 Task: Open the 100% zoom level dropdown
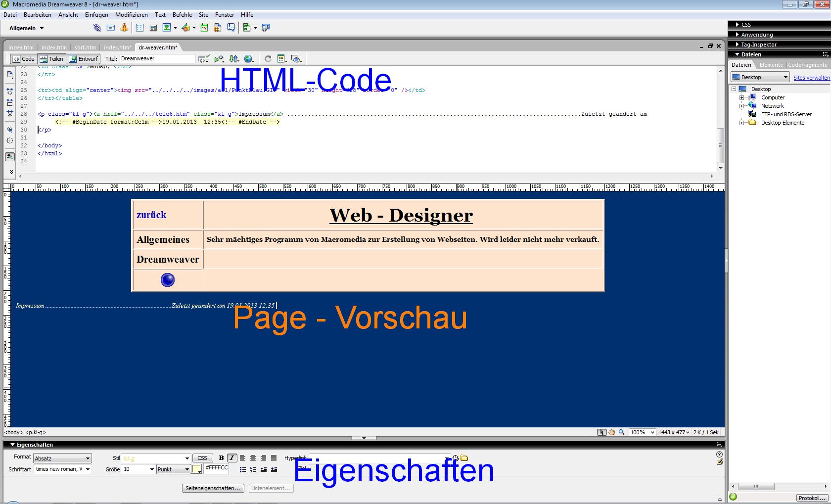pos(642,432)
